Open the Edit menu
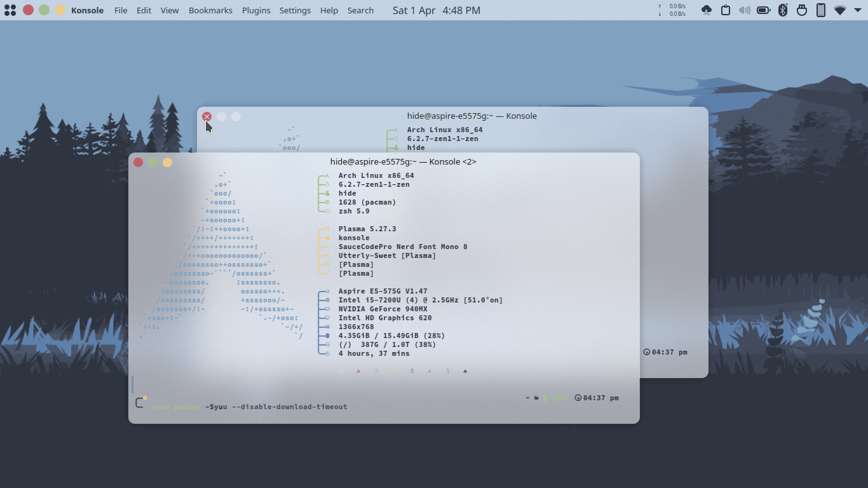The image size is (868, 488). point(144,10)
